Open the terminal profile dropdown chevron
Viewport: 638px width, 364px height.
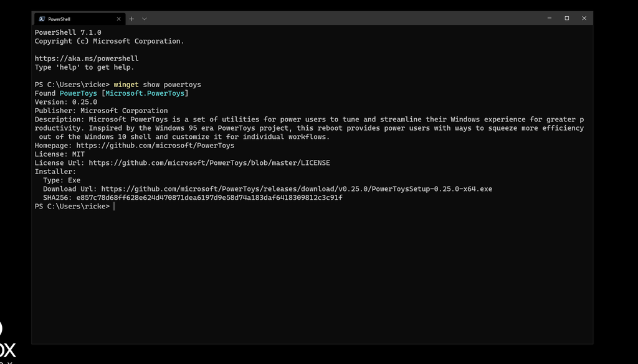tap(144, 19)
